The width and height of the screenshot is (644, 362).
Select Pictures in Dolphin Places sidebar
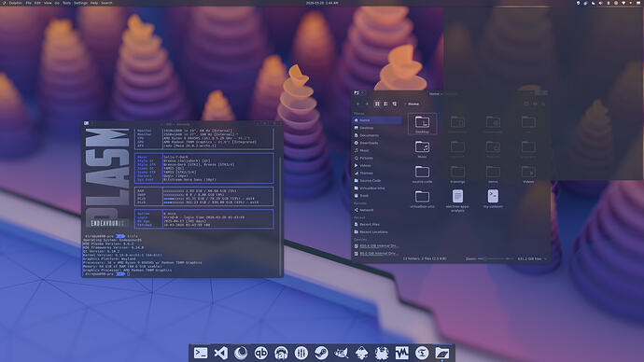[377, 158]
